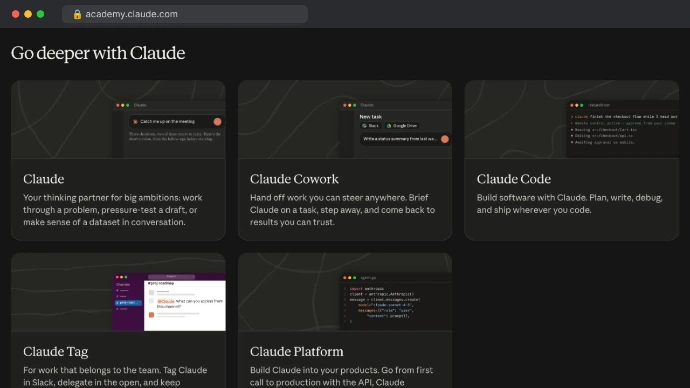Open the Claude Tag card title
Screen dimensions: 690x388
[55, 351]
